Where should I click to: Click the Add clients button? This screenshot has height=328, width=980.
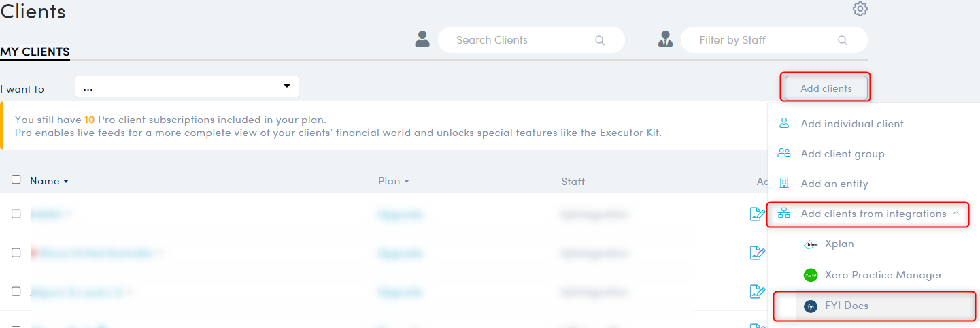pos(826,88)
